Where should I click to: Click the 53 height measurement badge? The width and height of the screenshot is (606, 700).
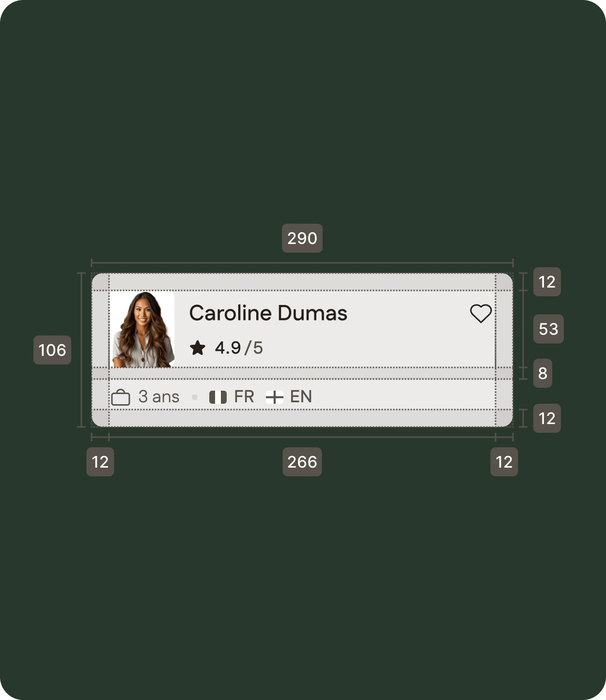[x=548, y=329]
